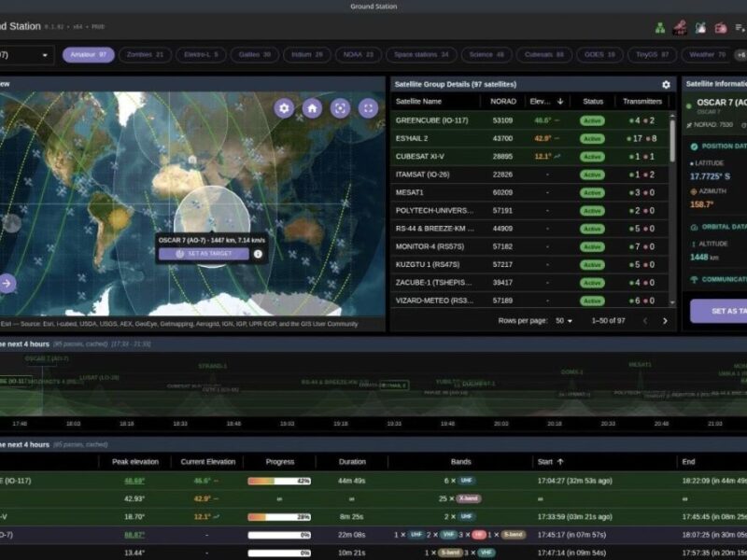Click green network icon in top bar
Viewport: 747px width, 560px height.
pos(661,28)
